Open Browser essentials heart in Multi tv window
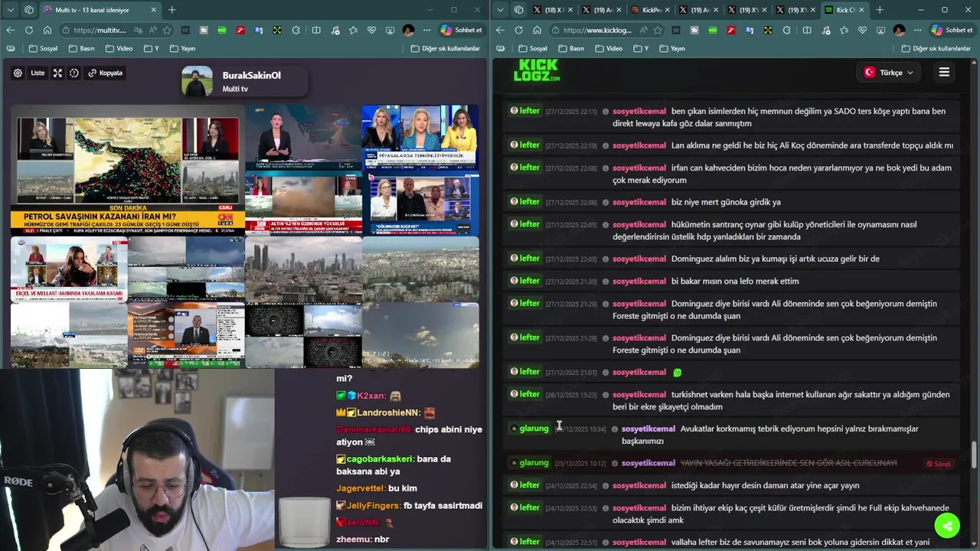 pos(371,30)
